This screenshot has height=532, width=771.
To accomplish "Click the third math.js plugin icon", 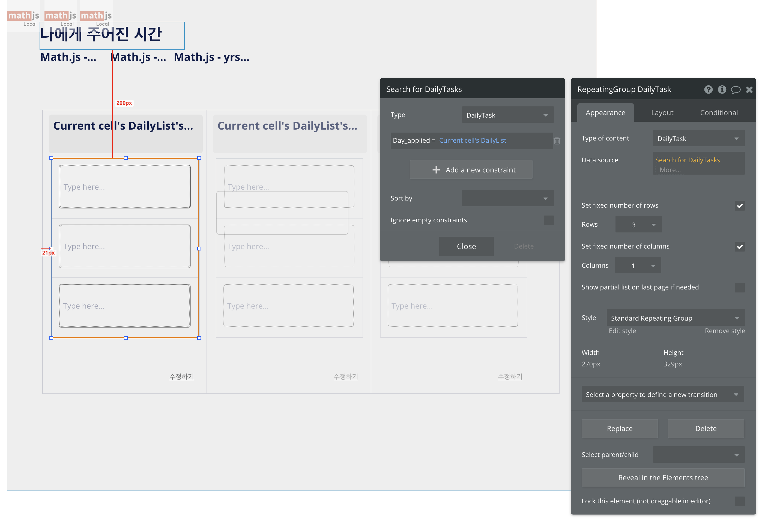I will [x=96, y=16].
